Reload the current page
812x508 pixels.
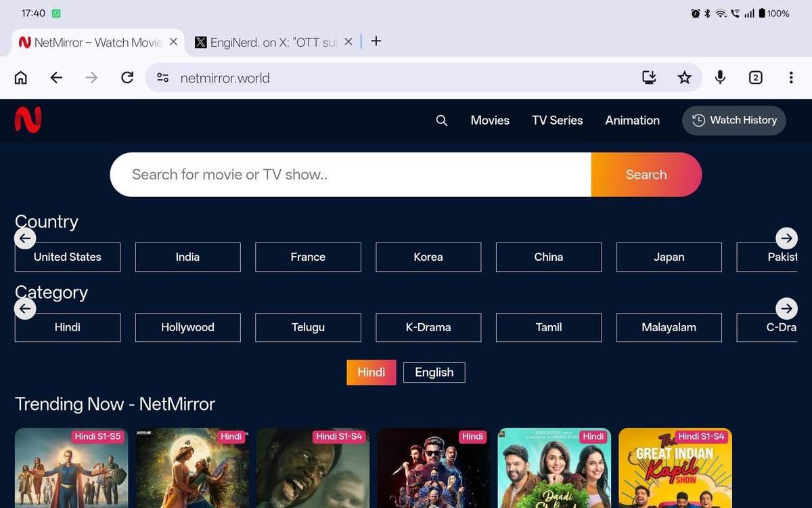[x=127, y=78]
